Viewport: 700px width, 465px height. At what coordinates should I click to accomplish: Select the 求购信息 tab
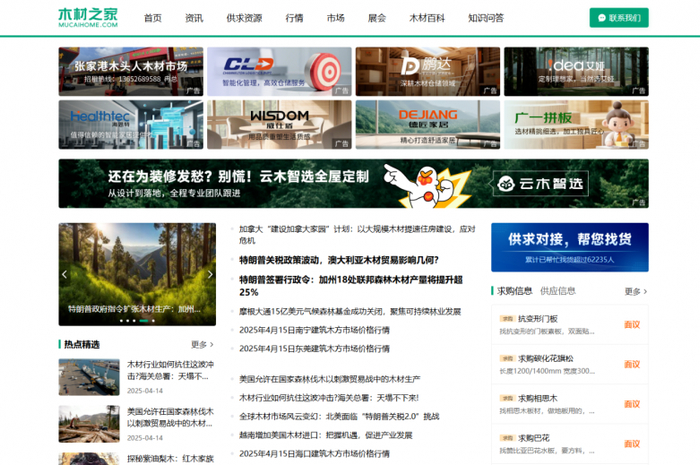(515, 291)
